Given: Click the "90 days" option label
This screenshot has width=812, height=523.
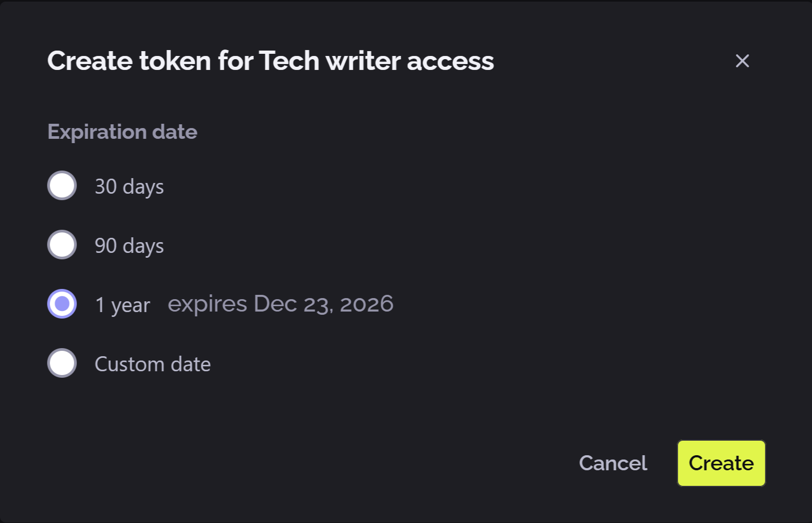Looking at the screenshot, I should (129, 246).
